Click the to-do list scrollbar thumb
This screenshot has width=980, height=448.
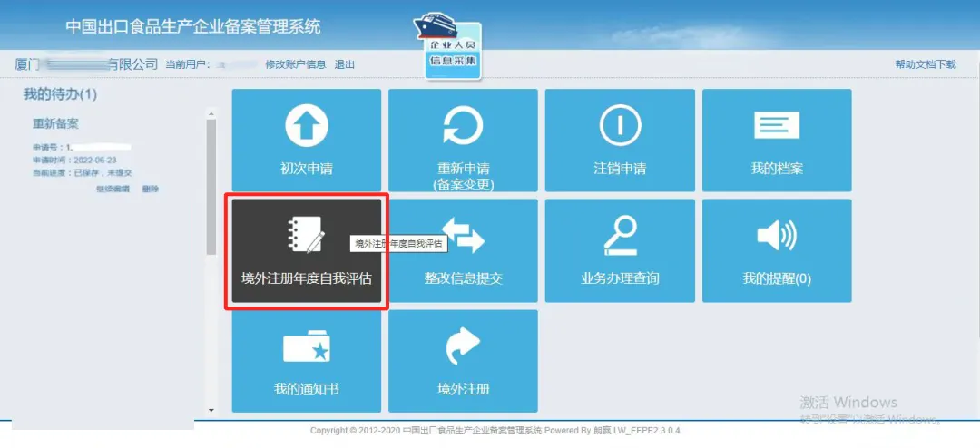[x=211, y=187]
